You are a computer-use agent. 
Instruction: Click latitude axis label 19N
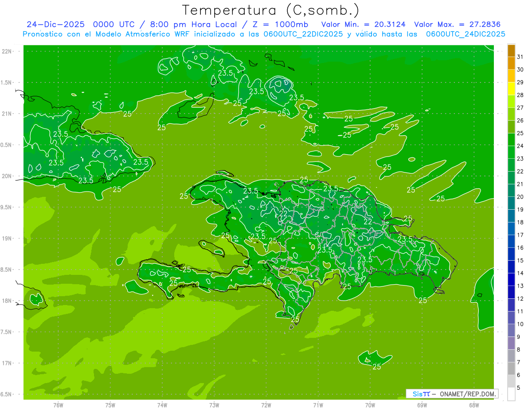pyautogui.click(x=7, y=239)
